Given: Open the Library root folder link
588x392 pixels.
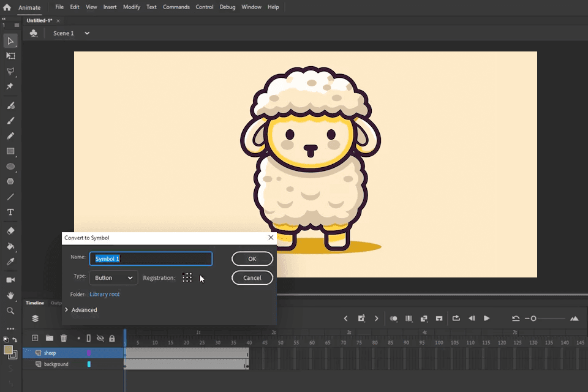Looking at the screenshot, I should 105,295.
